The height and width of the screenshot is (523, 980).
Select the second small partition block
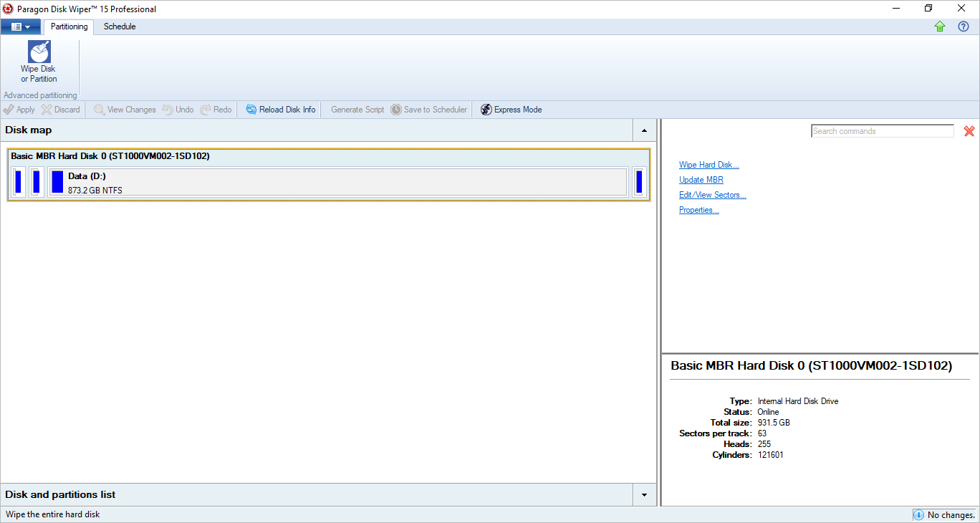37,182
